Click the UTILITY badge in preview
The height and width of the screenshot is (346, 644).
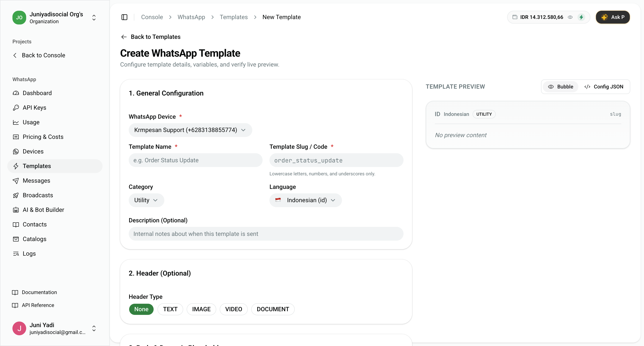tap(484, 114)
